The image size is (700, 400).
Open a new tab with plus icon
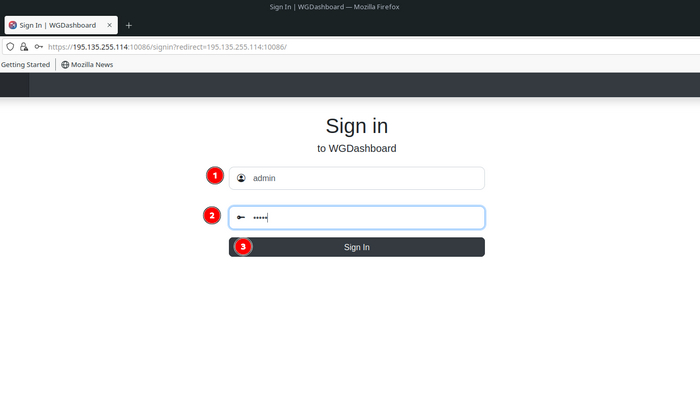click(x=129, y=25)
